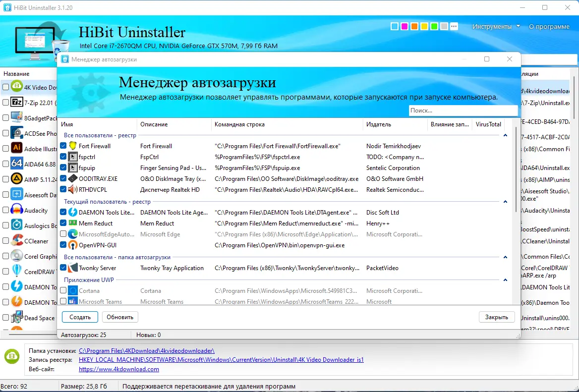This screenshot has width=579, height=392.
Task: Click the Поиск search field
Action: coord(463,111)
